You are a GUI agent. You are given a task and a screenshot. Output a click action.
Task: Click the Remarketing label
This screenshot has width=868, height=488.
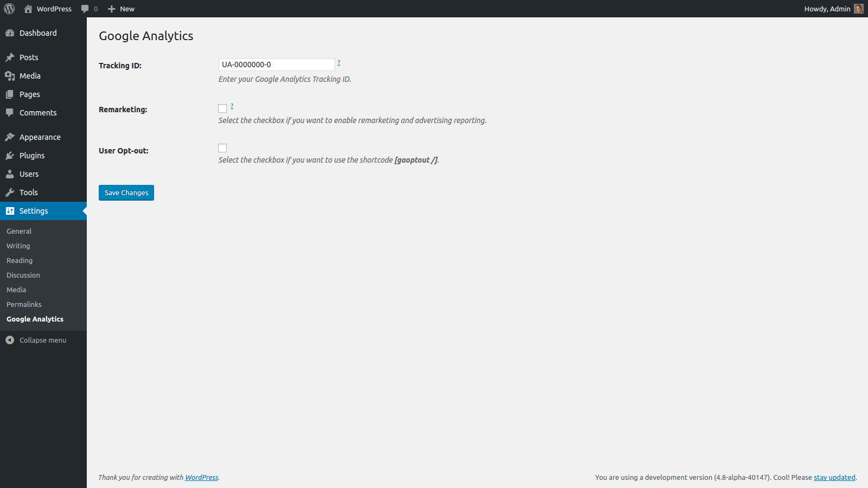[x=123, y=110]
